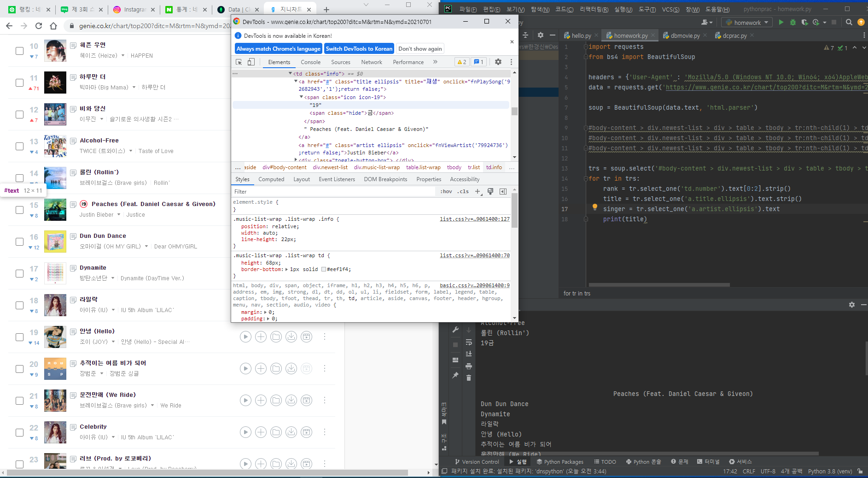Toggle the :hov element state button
The height and width of the screenshot is (478, 868).
pyautogui.click(x=446, y=191)
